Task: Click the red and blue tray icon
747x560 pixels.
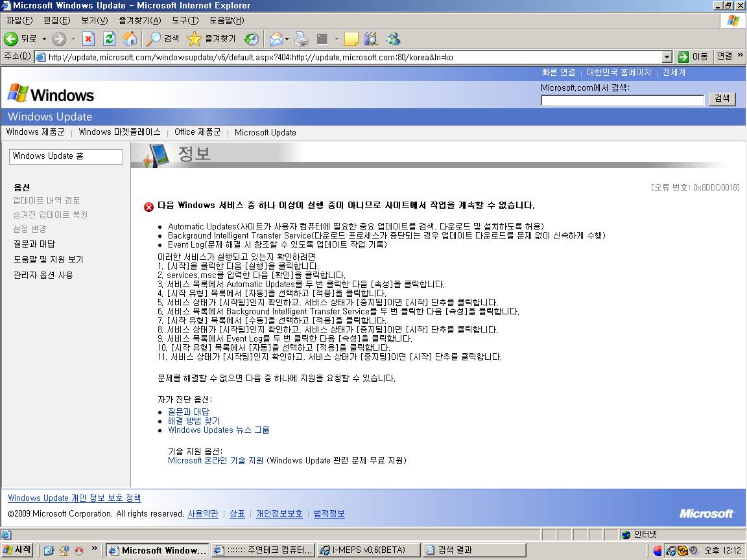Action: 658,550
